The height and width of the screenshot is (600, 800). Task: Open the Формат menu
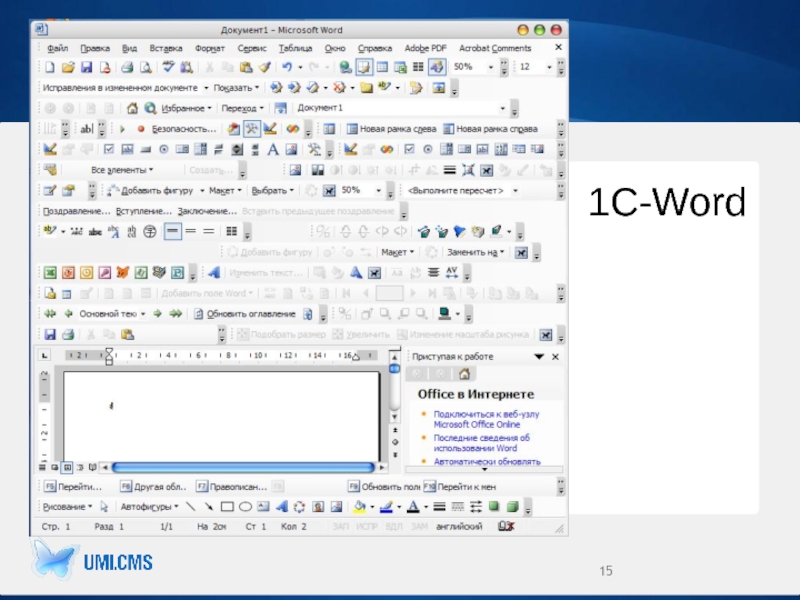click(x=210, y=48)
